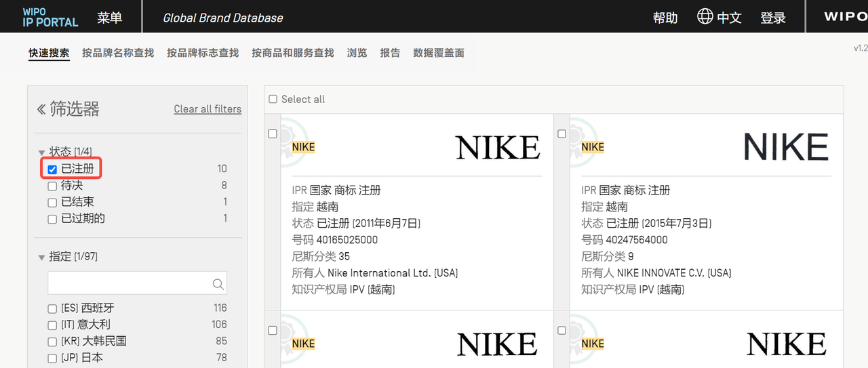Open the 菜单 main menu
Image resolution: width=868 pixels, height=368 pixels.
coord(109,18)
